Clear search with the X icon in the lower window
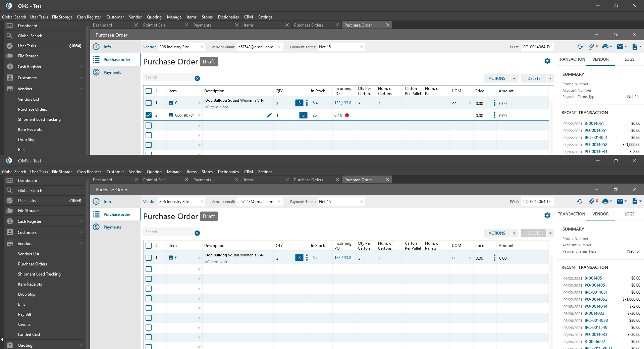Screen dimensions: 644x349 [x=197, y=233]
